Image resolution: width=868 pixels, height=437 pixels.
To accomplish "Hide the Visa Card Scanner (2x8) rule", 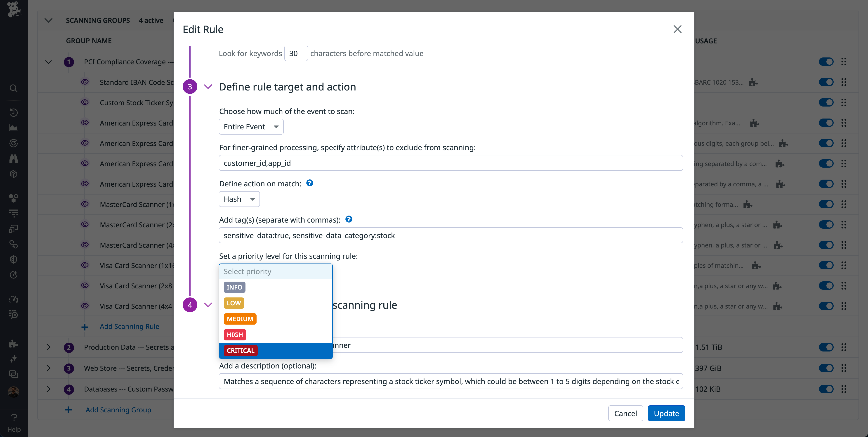I will [85, 286].
